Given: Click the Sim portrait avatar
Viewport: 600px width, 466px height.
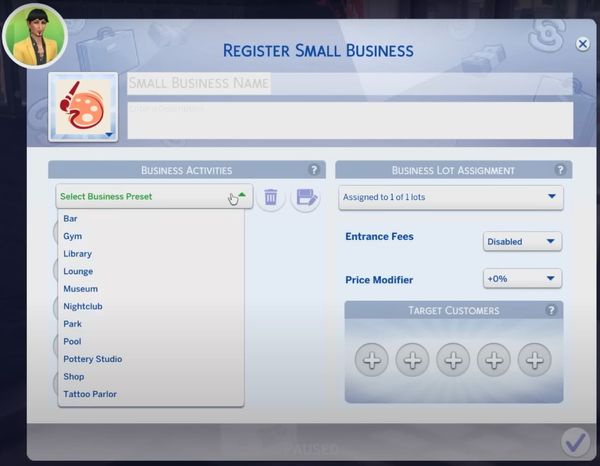Looking at the screenshot, I should pos(33,35).
